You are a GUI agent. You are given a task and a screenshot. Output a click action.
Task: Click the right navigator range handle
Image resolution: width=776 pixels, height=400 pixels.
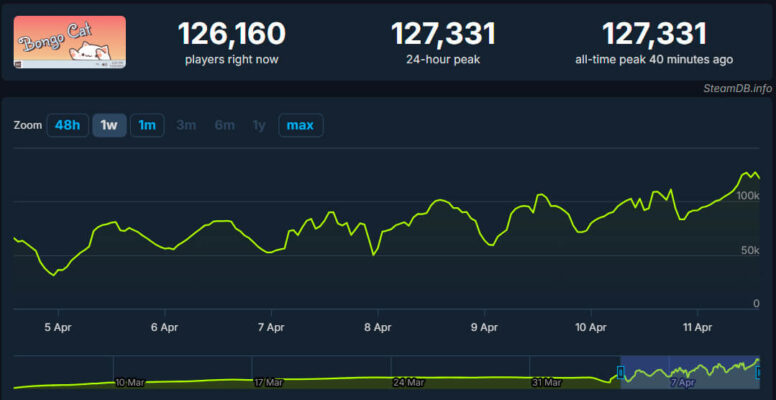click(x=772, y=372)
